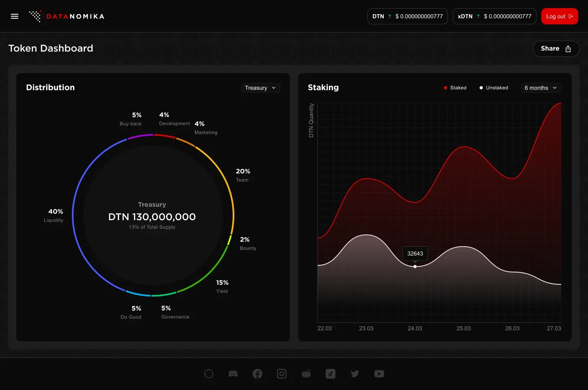Open the Reddit footer link
This screenshot has height=390, width=588.
(x=306, y=374)
